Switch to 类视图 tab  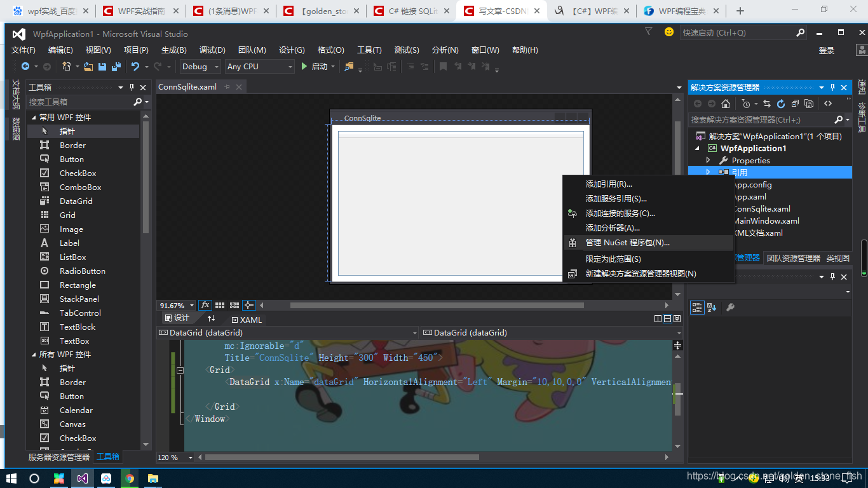tap(837, 258)
